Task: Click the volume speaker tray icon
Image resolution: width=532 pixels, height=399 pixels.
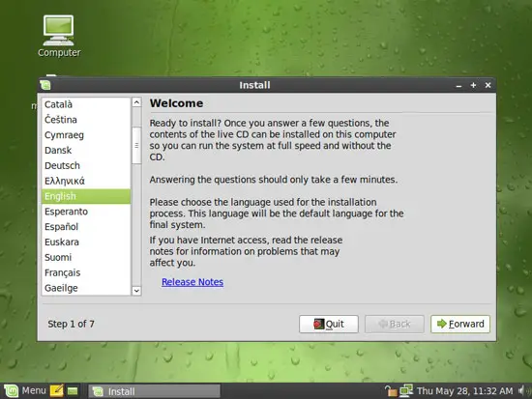Action: point(523,391)
